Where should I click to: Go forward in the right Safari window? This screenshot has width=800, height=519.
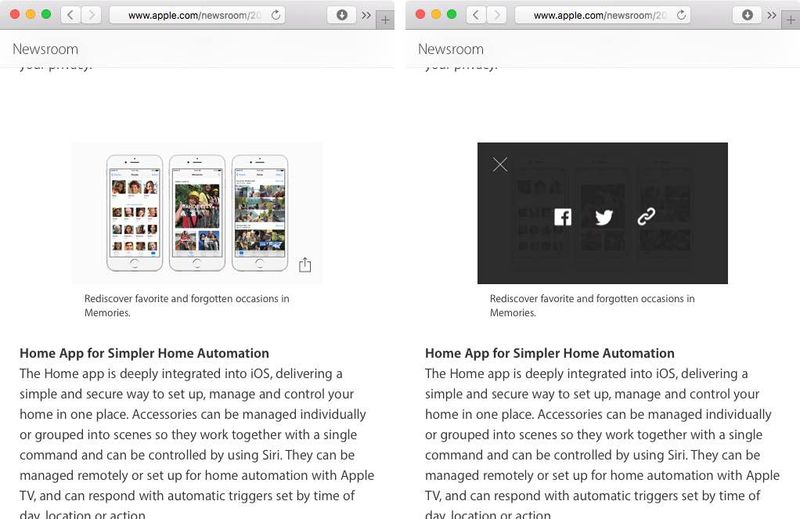click(496, 15)
